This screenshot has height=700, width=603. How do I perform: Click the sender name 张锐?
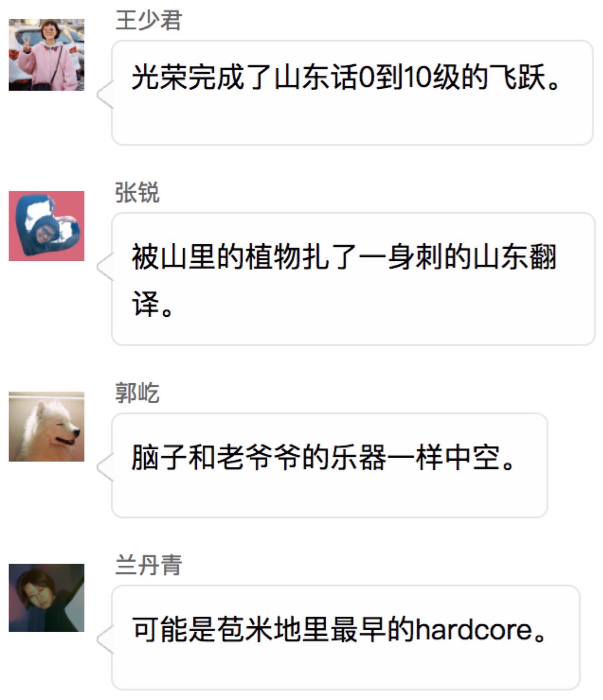137,192
